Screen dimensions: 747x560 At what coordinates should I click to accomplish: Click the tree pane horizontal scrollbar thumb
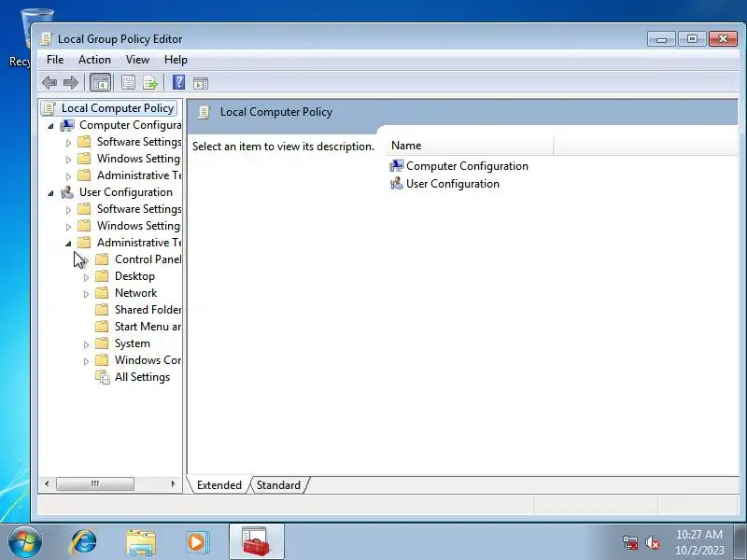click(x=95, y=484)
